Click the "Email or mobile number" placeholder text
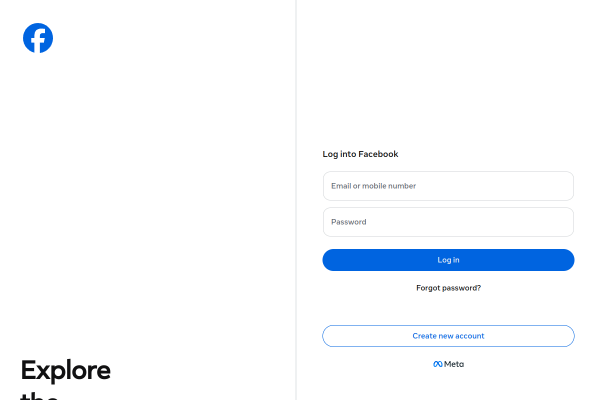The width and height of the screenshot is (600, 400). coord(374,186)
